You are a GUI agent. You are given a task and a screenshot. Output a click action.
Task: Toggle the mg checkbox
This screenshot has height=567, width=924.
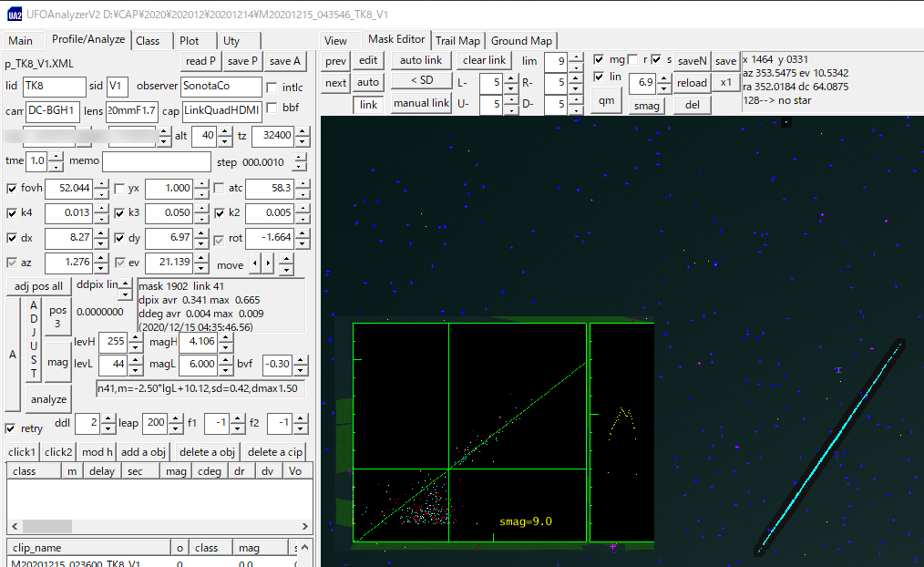click(x=599, y=59)
